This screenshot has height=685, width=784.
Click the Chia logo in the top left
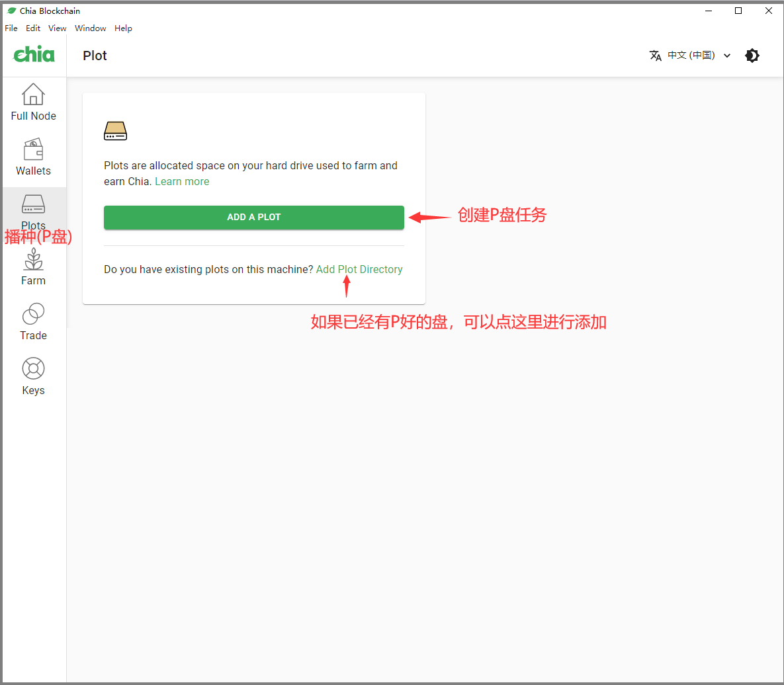click(34, 55)
